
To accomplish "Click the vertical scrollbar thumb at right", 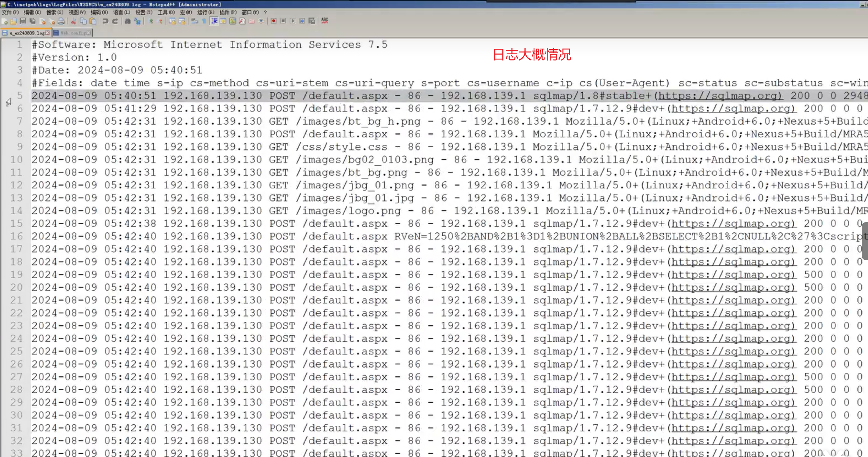I will click(865, 241).
